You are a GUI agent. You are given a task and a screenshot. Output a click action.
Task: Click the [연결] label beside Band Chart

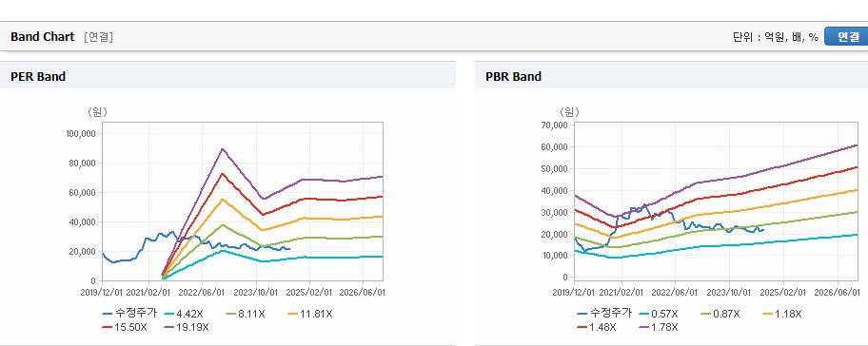[x=99, y=37]
